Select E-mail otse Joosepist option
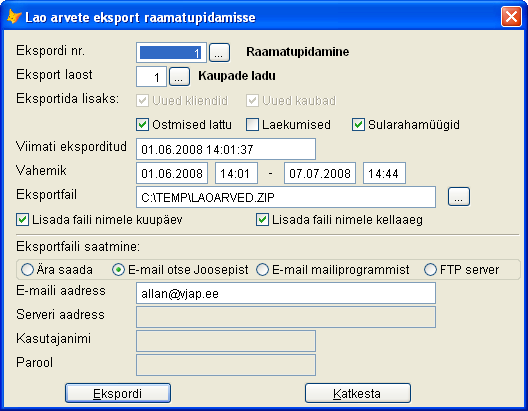 119,270
